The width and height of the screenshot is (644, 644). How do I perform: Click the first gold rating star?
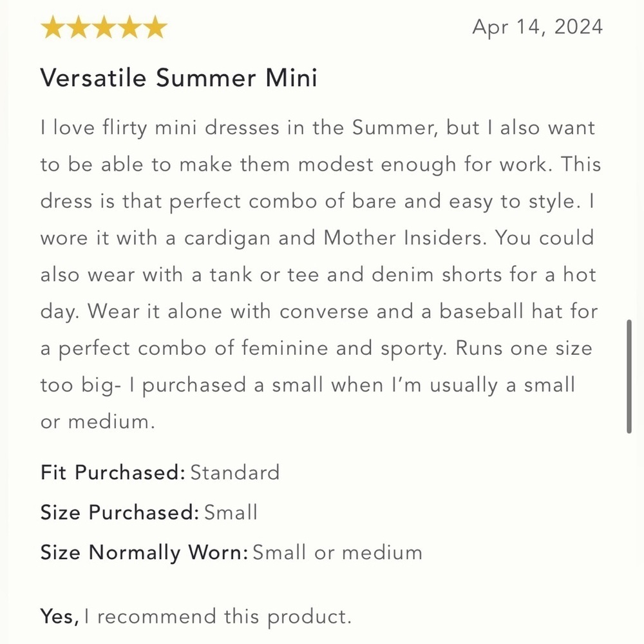click(x=53, y=28)
